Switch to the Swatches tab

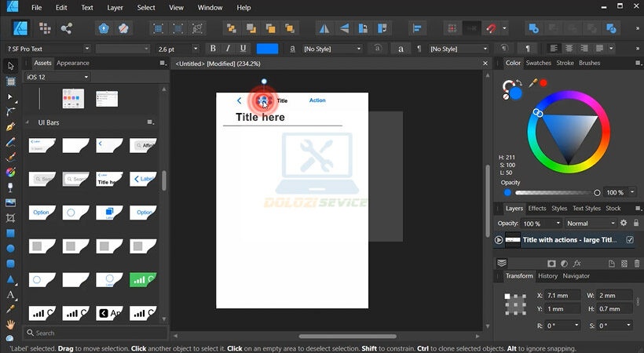pos(538,63)
